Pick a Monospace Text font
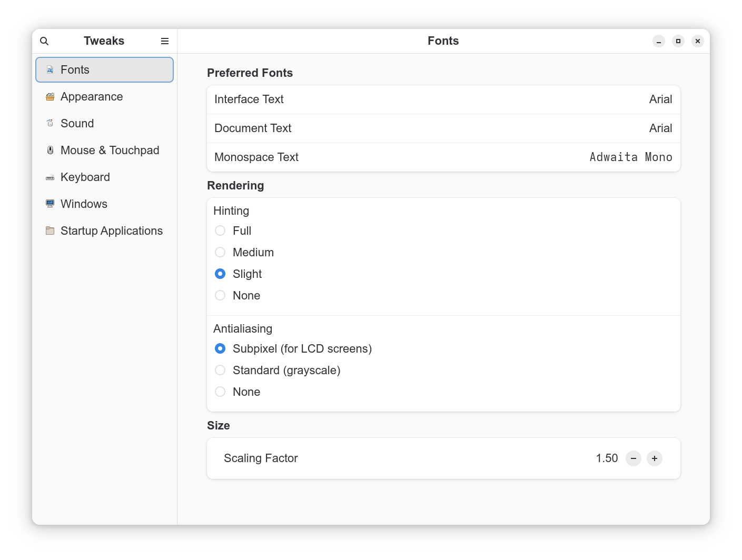Viewport: 742px width, 560px height. (x=443, y=157)
